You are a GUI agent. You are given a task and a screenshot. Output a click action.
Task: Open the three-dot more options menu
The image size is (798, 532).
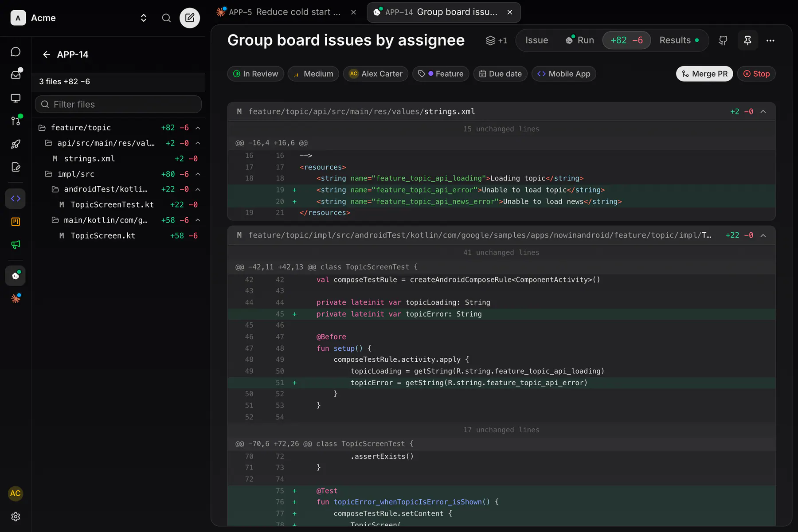[x=771, y=40]
